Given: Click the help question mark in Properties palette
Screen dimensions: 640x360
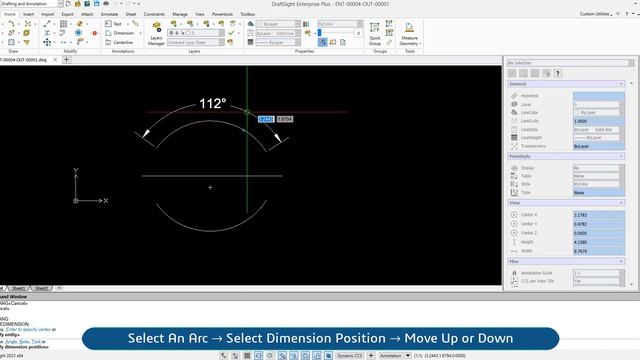Looking at the screenshot, I should click(558, 73).
